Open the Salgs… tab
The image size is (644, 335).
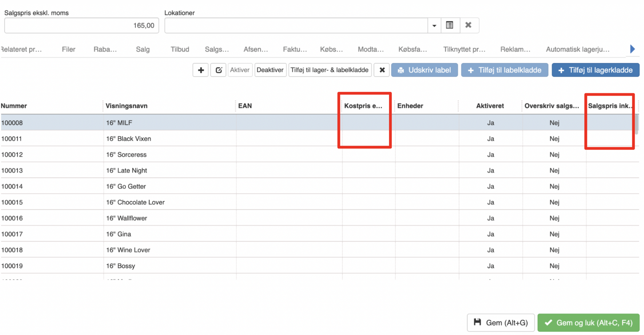217,49
